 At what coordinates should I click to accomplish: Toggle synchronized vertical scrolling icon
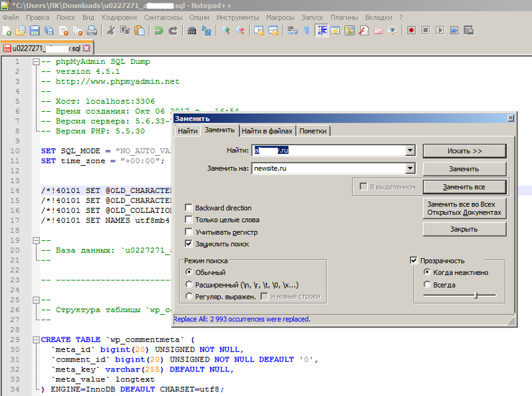pyautogui.click(x=259, y=31)
